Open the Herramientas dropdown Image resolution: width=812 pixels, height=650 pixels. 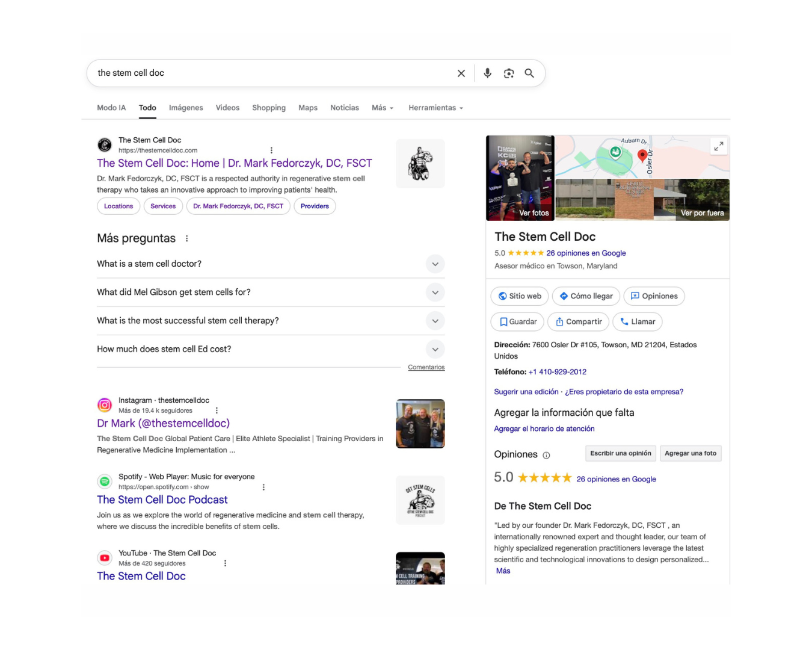coord(435,108)
